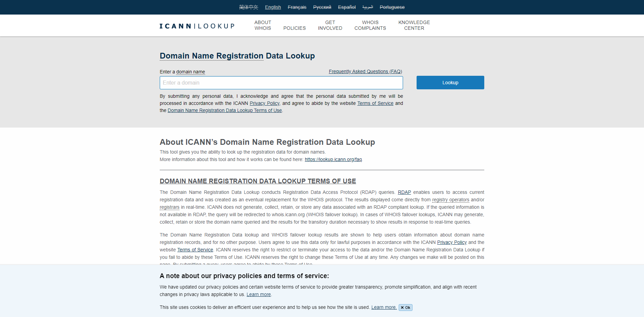This screenshot has height=317, width=644.
Task: Switch language to Portuguese
Action: point(392,7)
